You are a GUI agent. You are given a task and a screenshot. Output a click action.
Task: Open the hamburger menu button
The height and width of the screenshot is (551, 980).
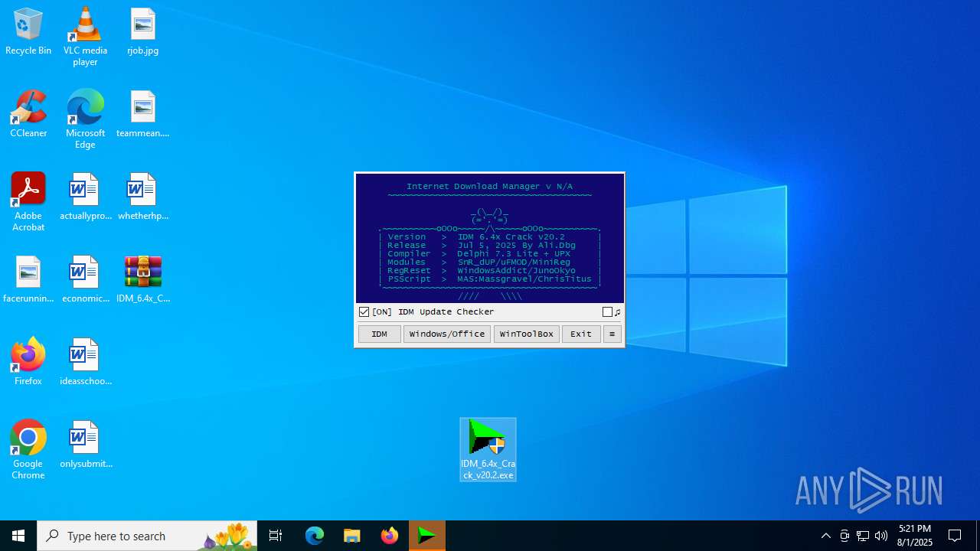coord(612,334)
